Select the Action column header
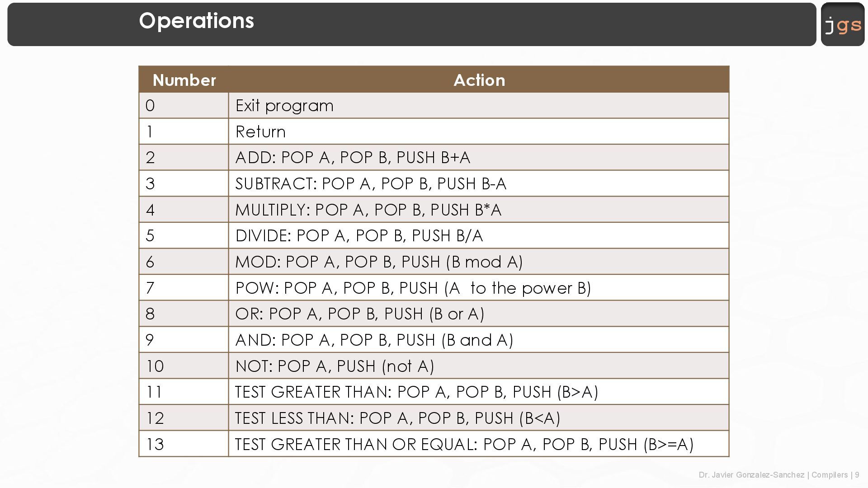The height and width of the screenshot is (488, 868). click(x=479, y=80)
